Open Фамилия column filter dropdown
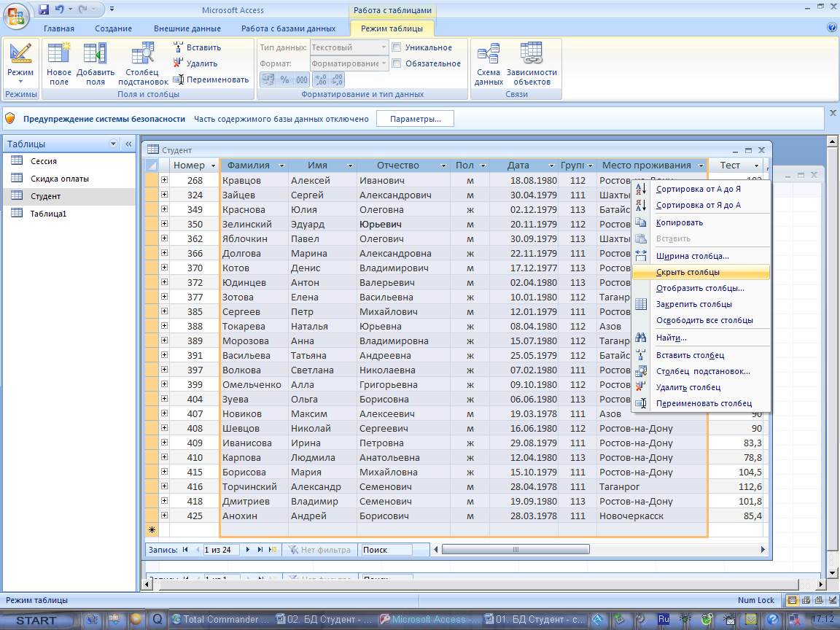 pos(281,166)
